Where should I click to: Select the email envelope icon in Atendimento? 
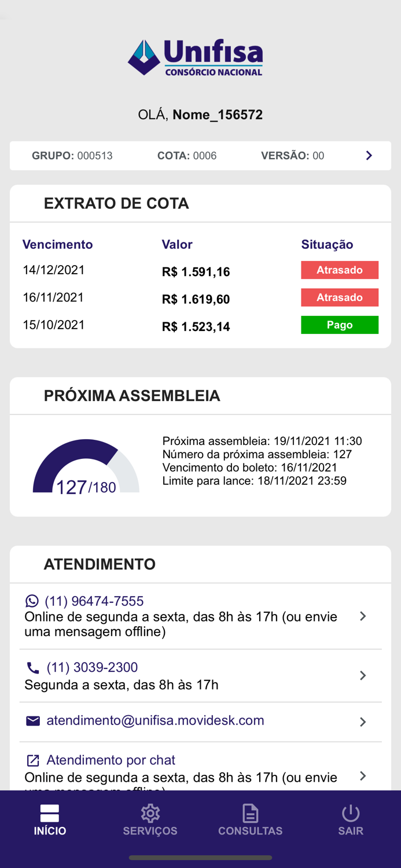(32, 720)
